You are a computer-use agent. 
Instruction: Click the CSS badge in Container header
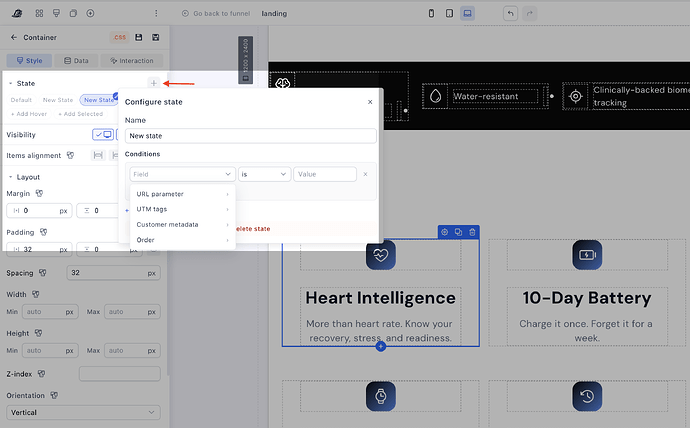pyautogui.click(x=120, y=37)
